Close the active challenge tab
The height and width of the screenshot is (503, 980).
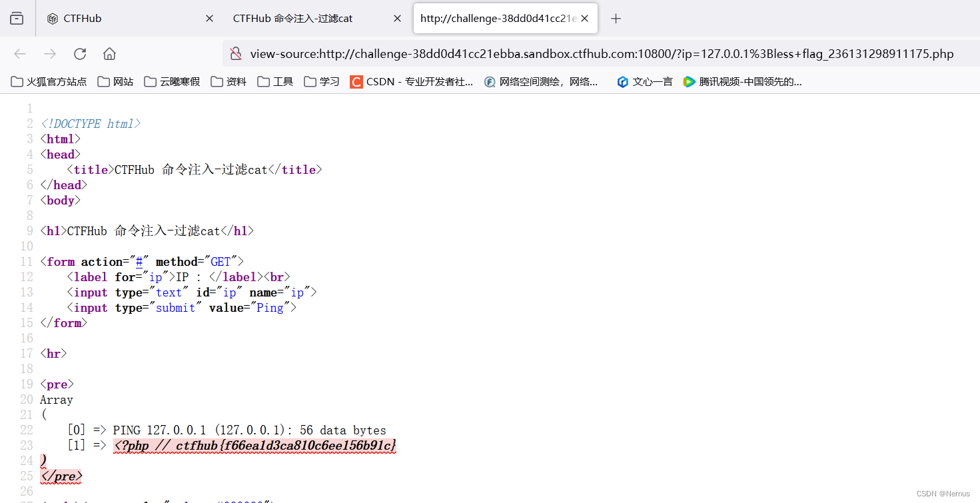[585, 19]
